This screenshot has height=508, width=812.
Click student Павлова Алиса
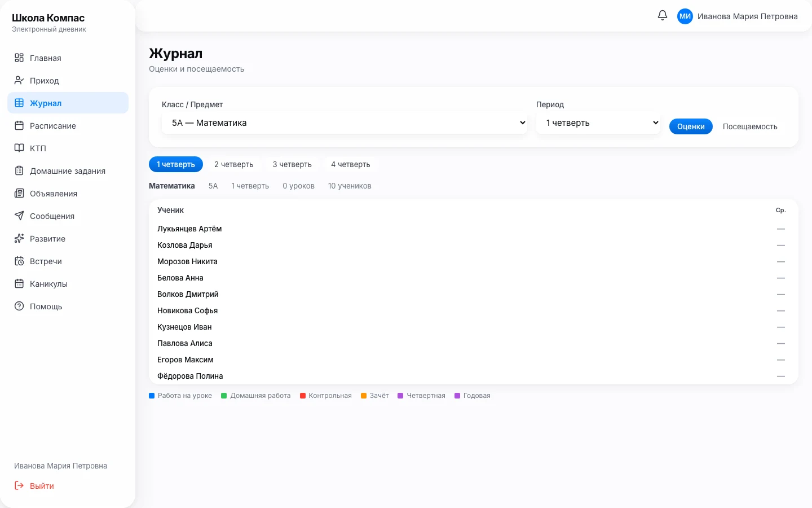[185, 343]
